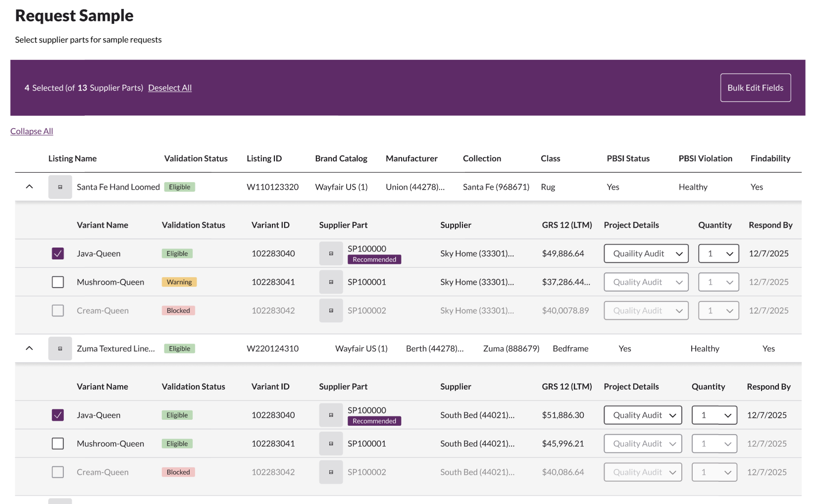This screenshot has height=504, width=817.
Task: Click the Collapse All link
Action: point(32,131)
